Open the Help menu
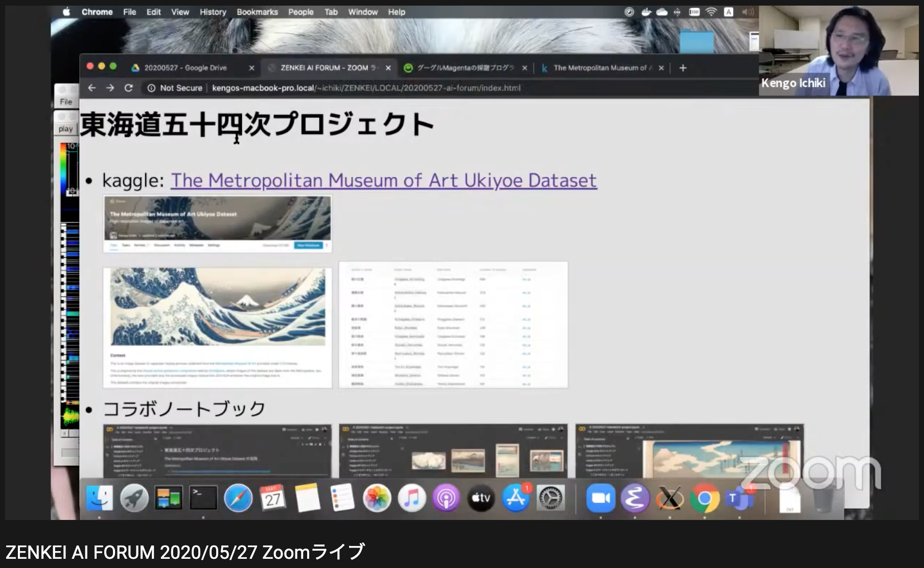 tap(396, 12)
